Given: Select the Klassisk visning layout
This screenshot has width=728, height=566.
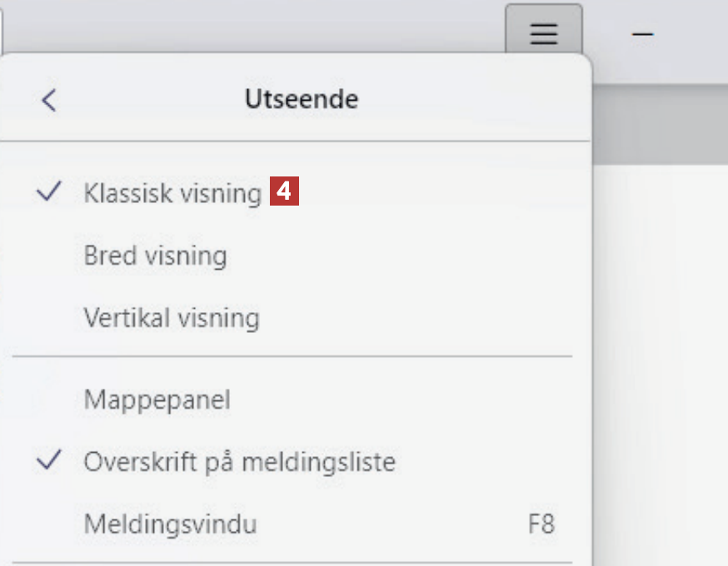Looking at the screenshot, I should 172,193.
